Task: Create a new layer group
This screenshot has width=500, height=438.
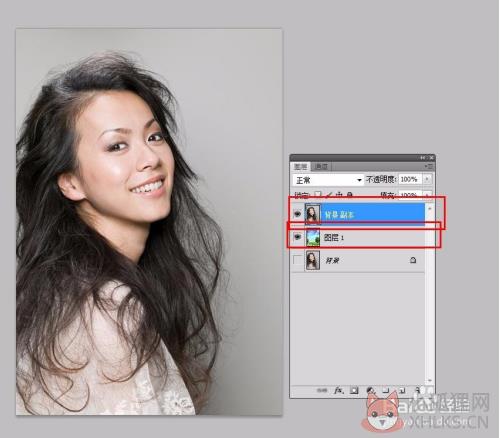Action: 386,390
